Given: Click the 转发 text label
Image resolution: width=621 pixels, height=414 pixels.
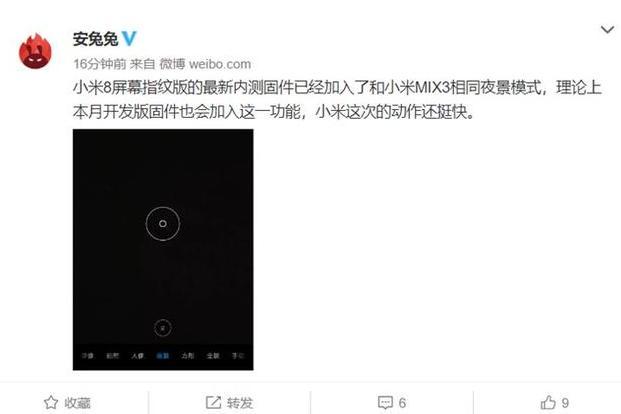Looking at the screenshot, I should [x=240, y=403].
